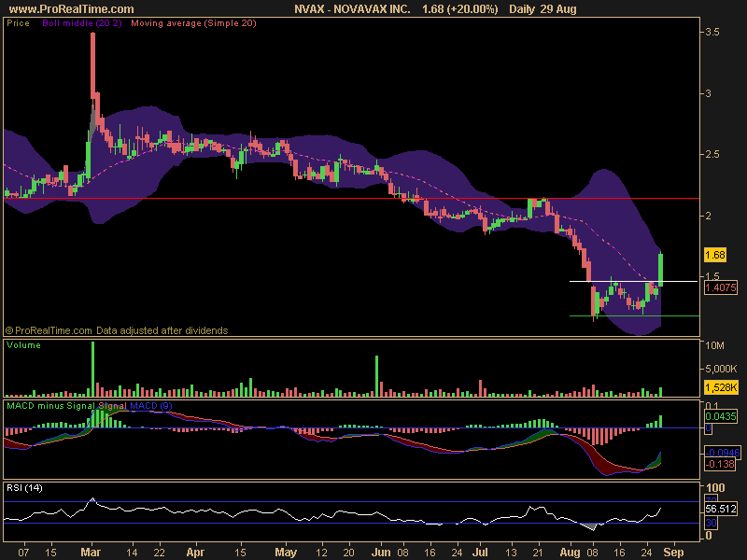Screen dimensions: 747x560
Task: Click the 1.4075 moving average value tag
Action: [x=720, y=287]
